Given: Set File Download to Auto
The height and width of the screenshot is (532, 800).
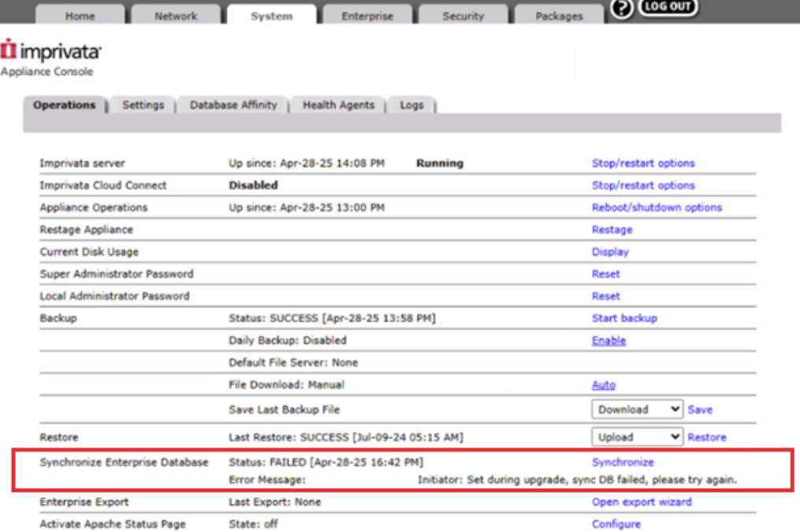Looking at the screenshot, I should pos(603,385).
